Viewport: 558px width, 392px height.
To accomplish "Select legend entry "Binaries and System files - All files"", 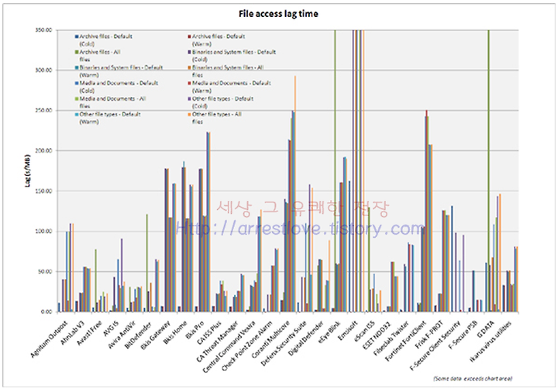I will pyautogui.click(x=226, y=71).
